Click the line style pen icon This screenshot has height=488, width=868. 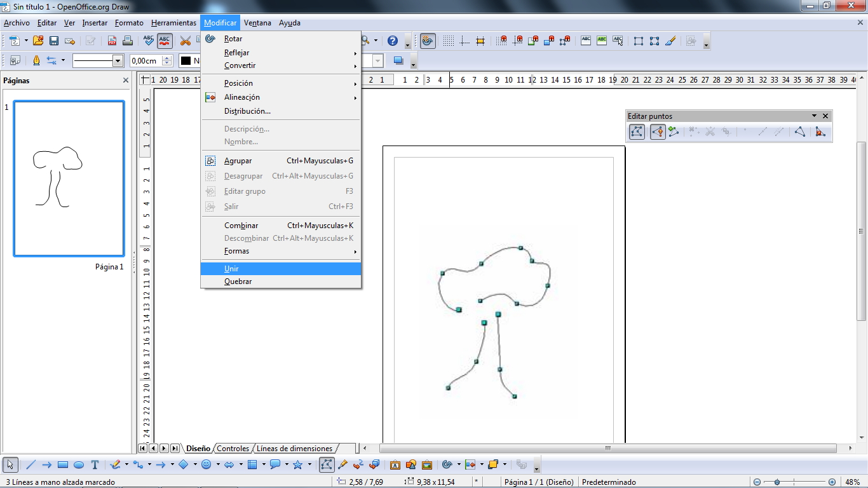click(x=36, y=60)
